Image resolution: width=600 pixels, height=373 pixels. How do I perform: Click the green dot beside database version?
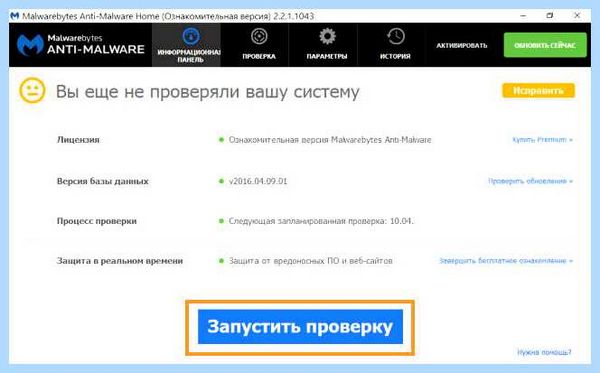click(x=221, y=181)
